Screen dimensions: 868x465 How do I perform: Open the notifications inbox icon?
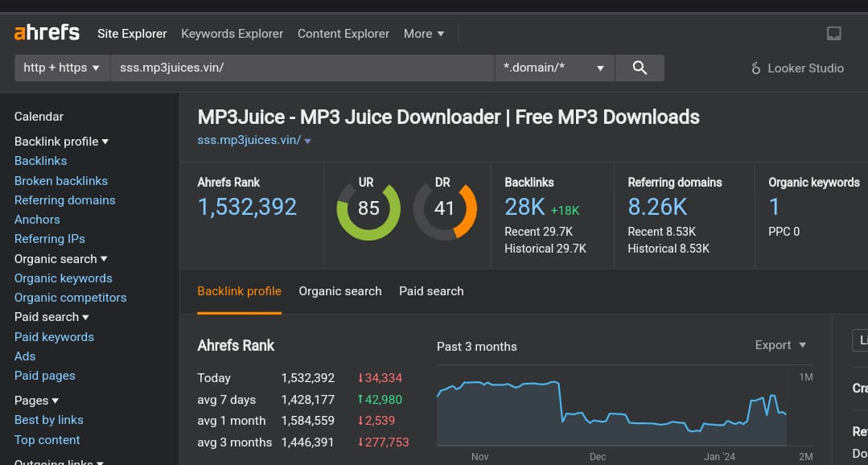[x=834, y=34]
